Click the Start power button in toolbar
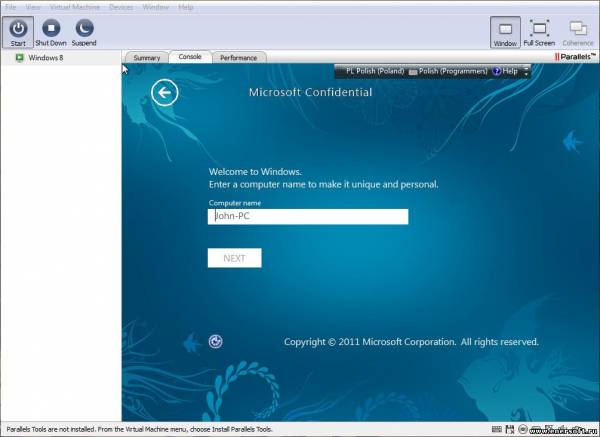The width and height of the screenshot is (600, 437). [x=18, y=32]
